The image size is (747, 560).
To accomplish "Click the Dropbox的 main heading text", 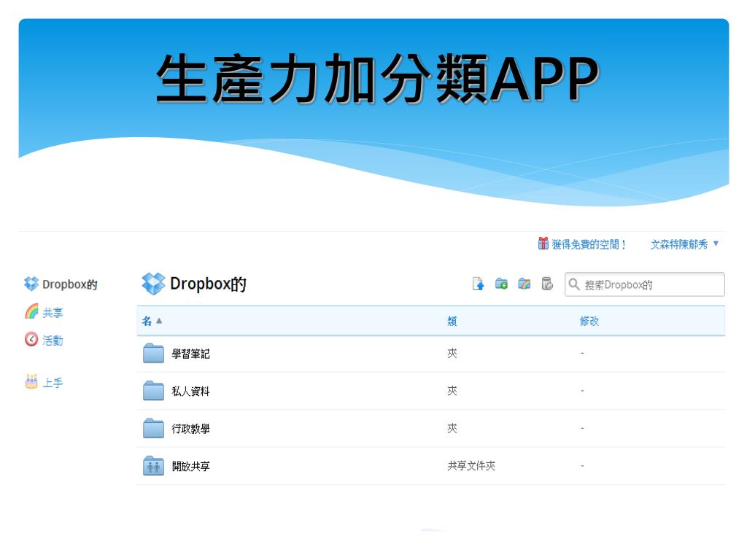I will tap(208, 284).
